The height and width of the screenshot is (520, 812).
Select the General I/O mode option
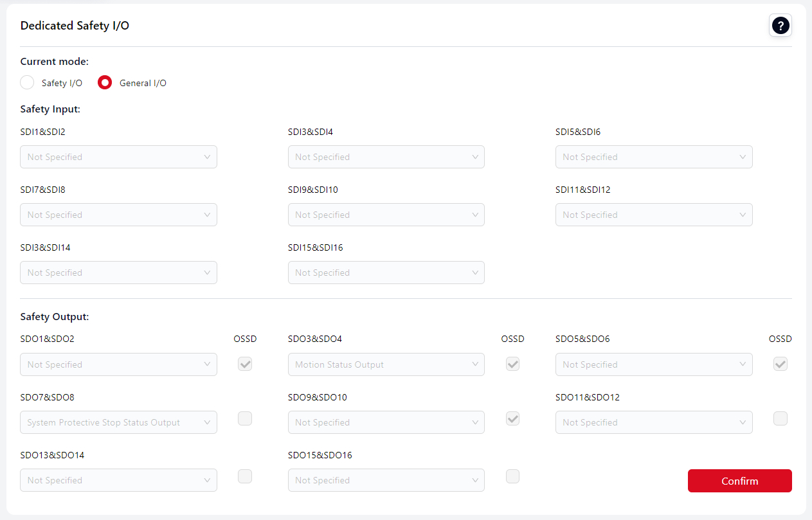tap(105, 83)
